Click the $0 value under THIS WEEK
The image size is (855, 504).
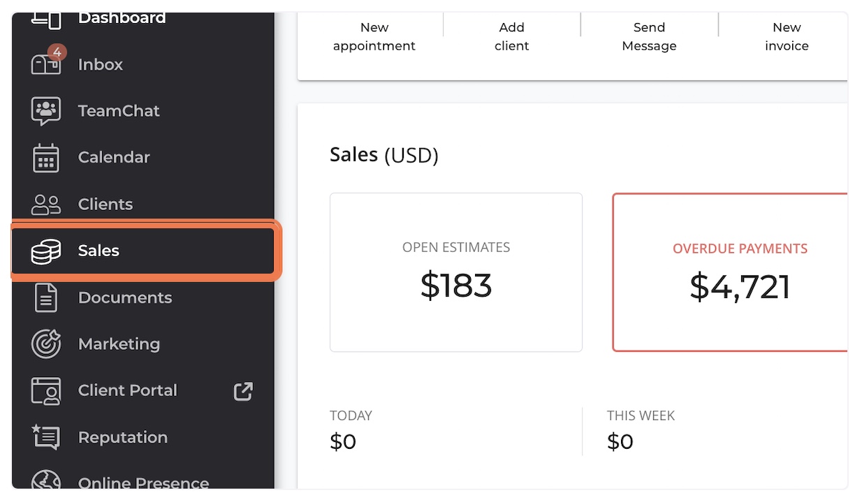pyautogui.click(x=620, y=441)
